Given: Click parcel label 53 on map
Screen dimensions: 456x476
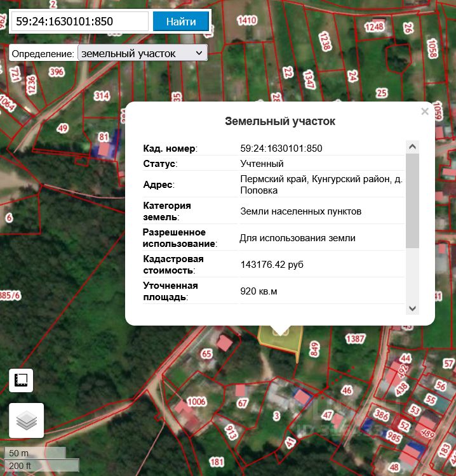Looking at the screenshot, I should pyautogui.click(x=415, y=410).
